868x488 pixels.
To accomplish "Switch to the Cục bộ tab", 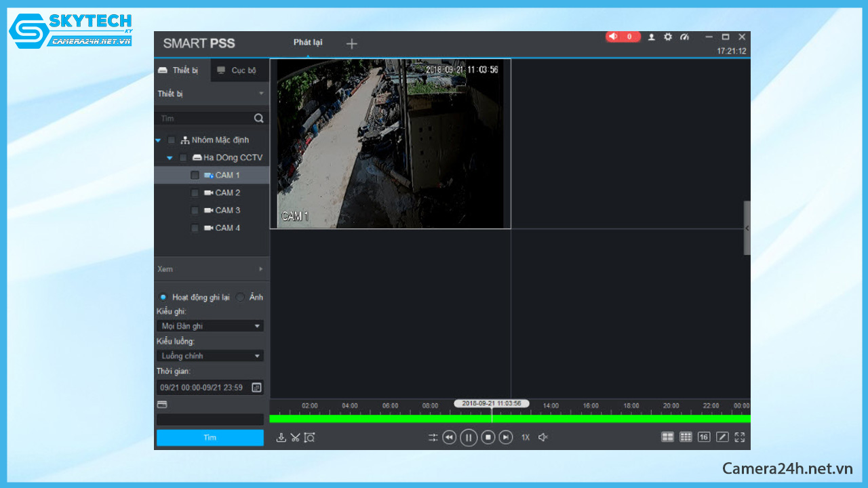I will [237, 70].
